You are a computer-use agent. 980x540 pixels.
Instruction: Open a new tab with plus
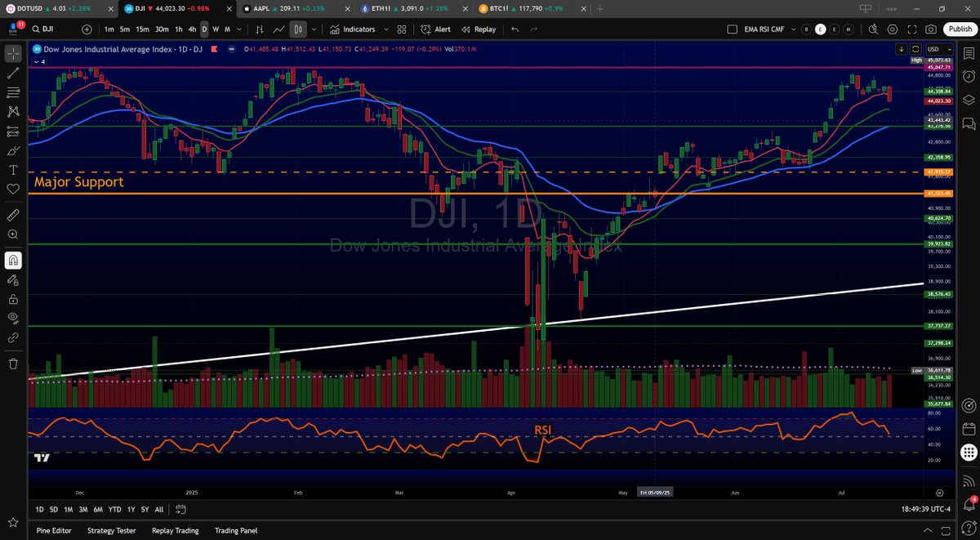click(600, 9)
